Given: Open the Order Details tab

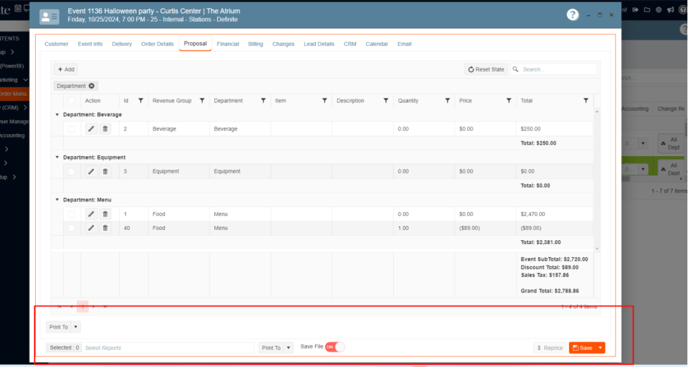Looking at the screenshot, I should tap(157, 44).
